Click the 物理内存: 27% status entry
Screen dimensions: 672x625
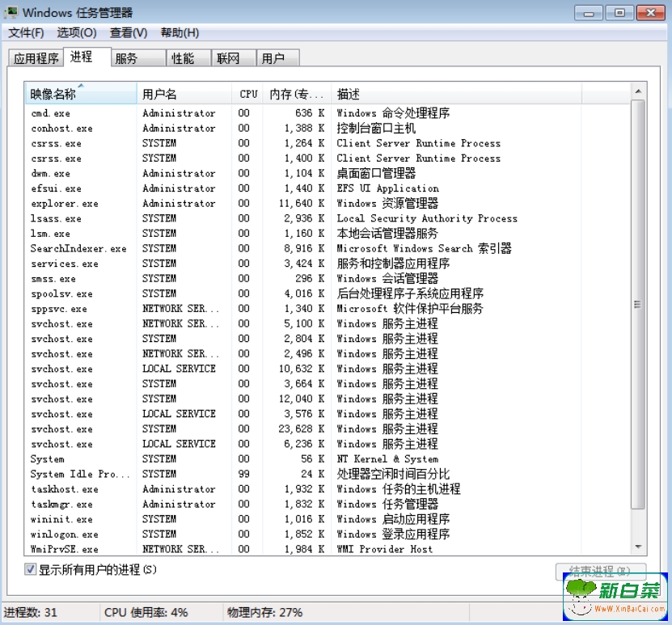(265, 612)
